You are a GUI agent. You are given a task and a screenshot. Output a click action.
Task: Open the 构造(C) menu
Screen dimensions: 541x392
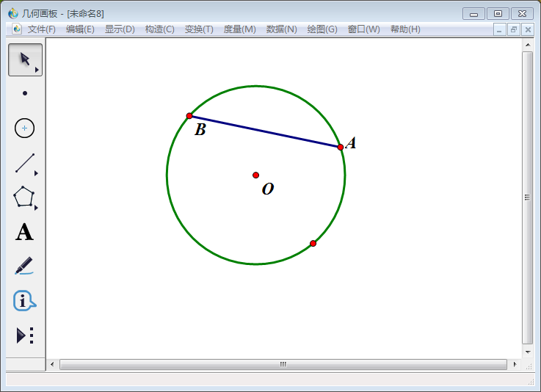[x=159, y=29]
